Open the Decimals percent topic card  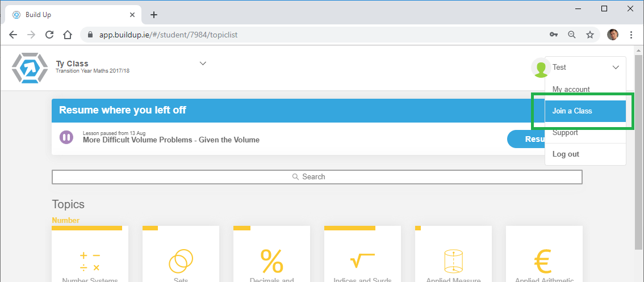271,255
